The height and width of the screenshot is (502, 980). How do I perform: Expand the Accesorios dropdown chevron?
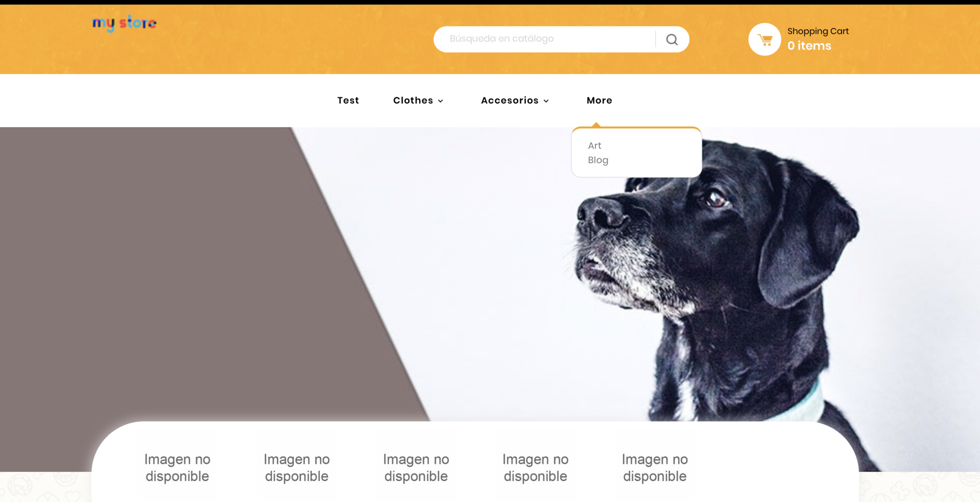click(x=546, y=101)
